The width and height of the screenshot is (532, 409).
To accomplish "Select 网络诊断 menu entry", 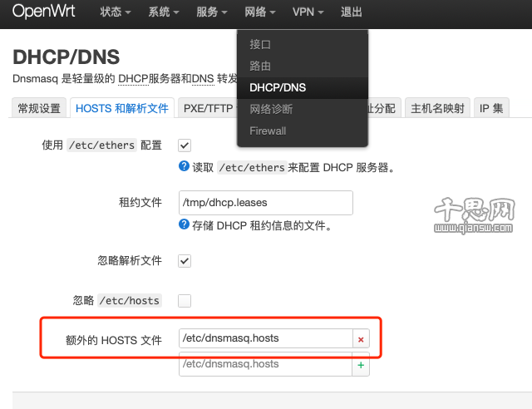I will click(303, 109).
